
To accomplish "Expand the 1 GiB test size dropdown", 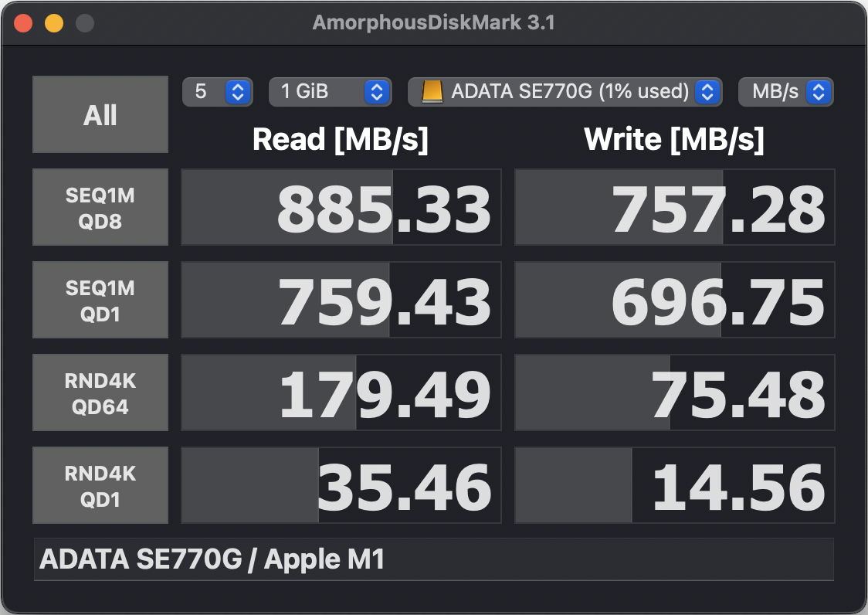I will tap(328, 92).
